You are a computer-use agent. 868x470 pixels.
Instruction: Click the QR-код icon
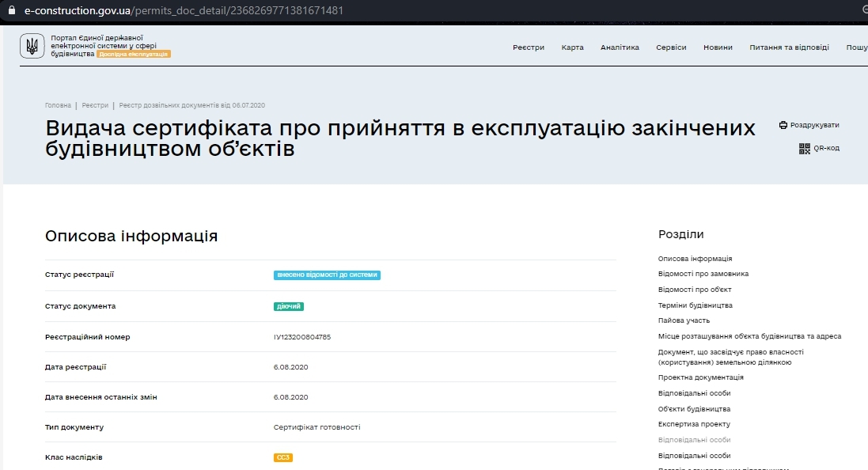tap(805, 149)
